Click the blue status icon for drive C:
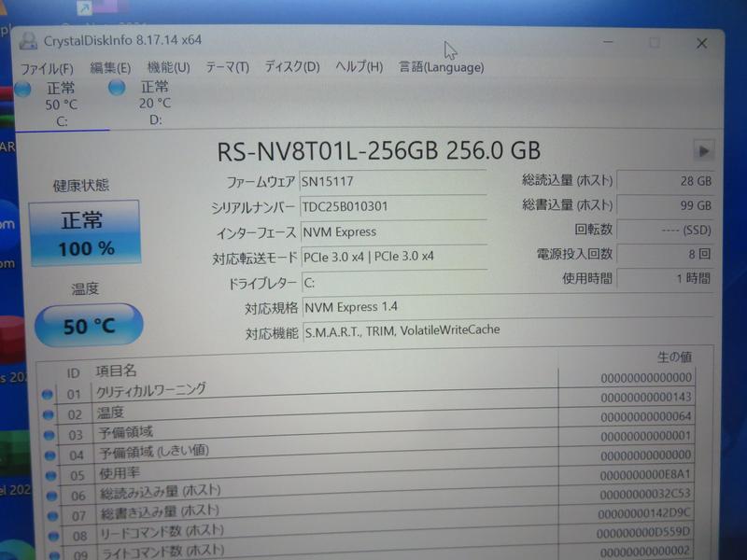747x560 pixels. (x=22, y=89)
